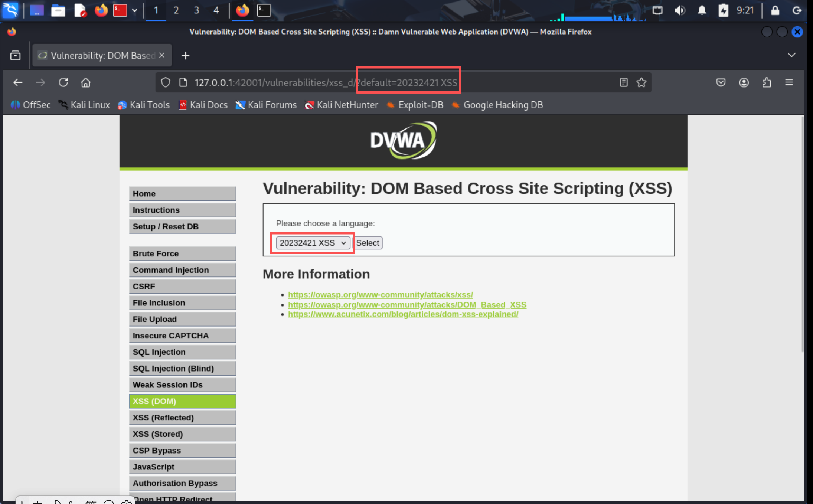Open XSS (Reflected) menu item
This screenshot has height=504, width=813.
(182, 418)
